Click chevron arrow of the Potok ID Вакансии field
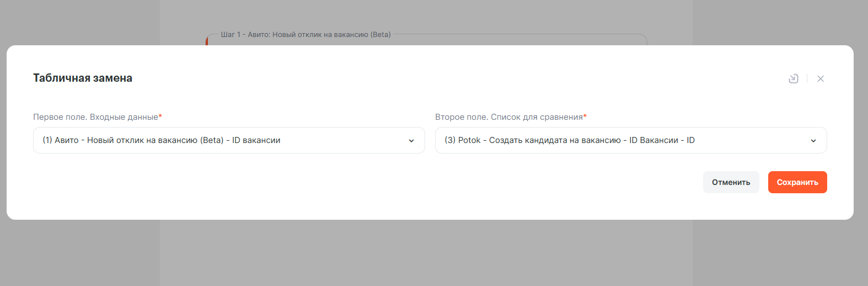The height and width of the screenshot is (286, 868). click(813, 141)
